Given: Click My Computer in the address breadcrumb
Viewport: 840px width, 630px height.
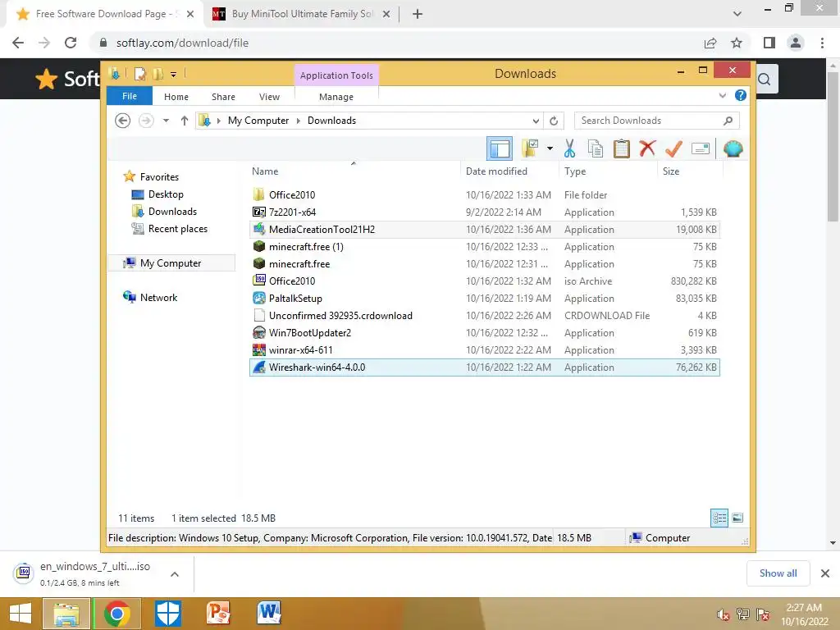Looking at the screenshot, I should (x=258, y=121).
